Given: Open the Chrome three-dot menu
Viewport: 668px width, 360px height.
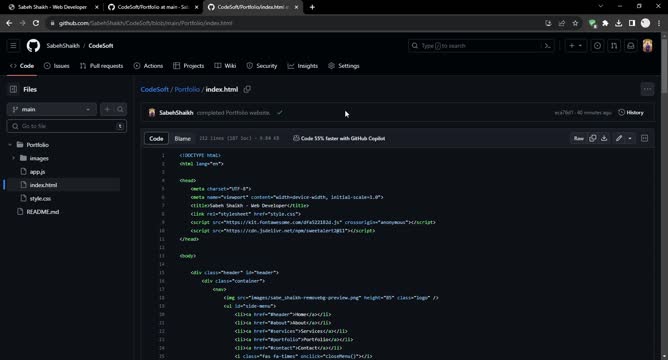Looking at the screenshot, I should click(x=659, y=23).
